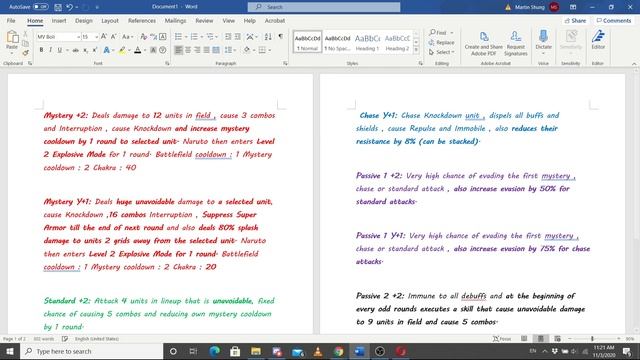Apply the Heading 2 style
This screenshot has height=360, width=640.
[397, 42]
